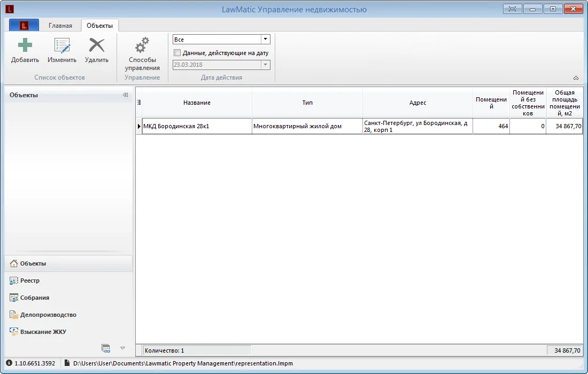Sort by the Название column header
Image resolution: width=588 pixels, height=374 pixels.
(x=197, y=103)
